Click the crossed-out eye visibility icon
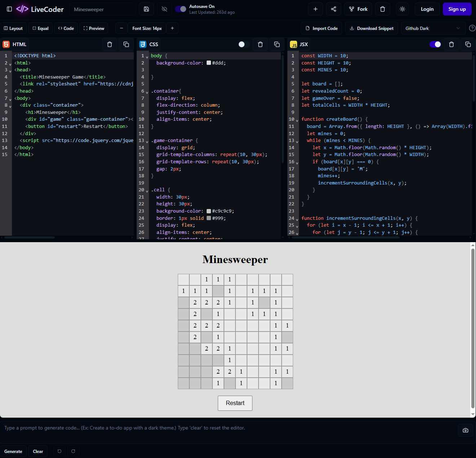 tap(164, 9)
